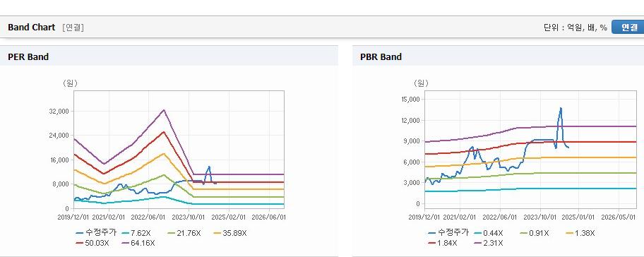Toggle 2.31X series in PBR legend

click(x=489, y=243)
